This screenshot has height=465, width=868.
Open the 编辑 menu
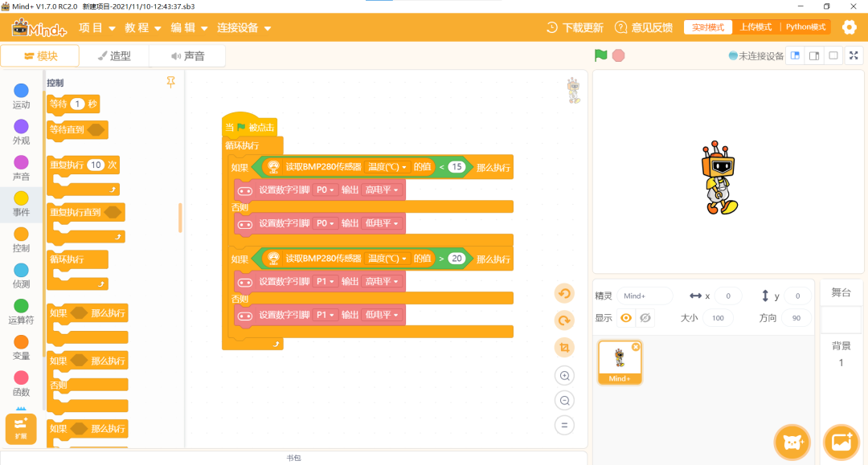[x=189, y=27]
